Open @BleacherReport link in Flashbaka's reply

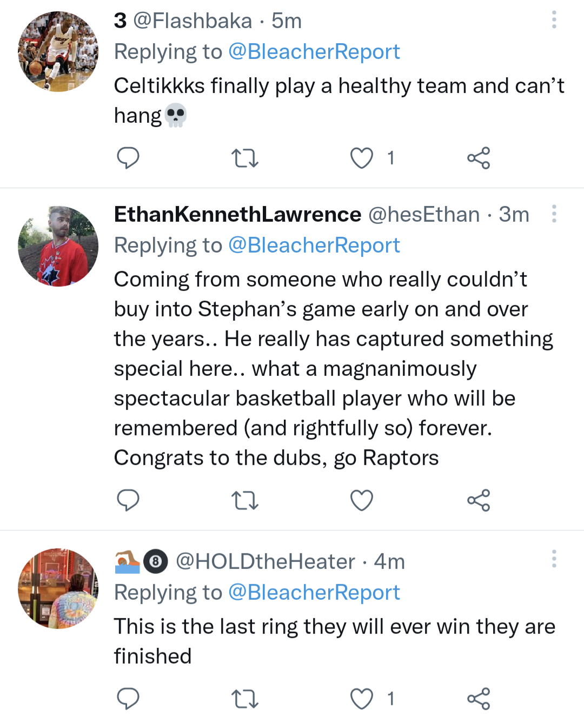tap(314, 52)
